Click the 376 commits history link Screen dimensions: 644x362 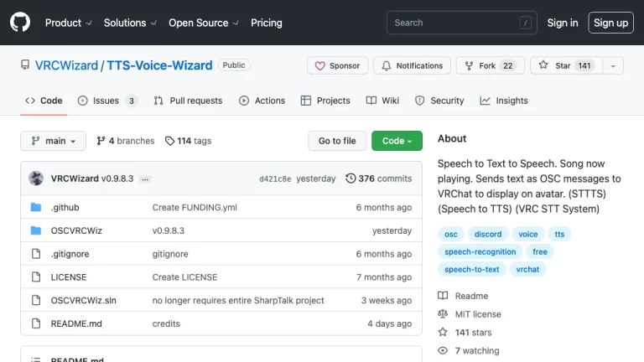378,178
